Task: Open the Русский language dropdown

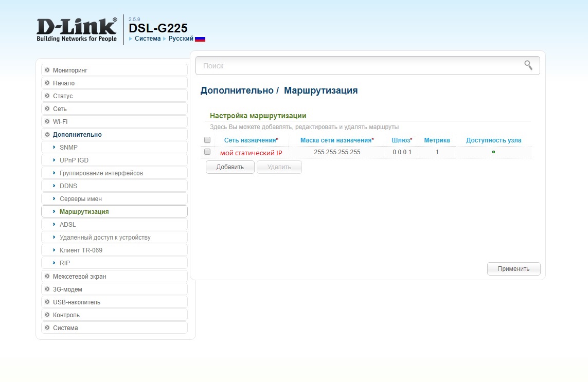Action: tap(181, 39)
